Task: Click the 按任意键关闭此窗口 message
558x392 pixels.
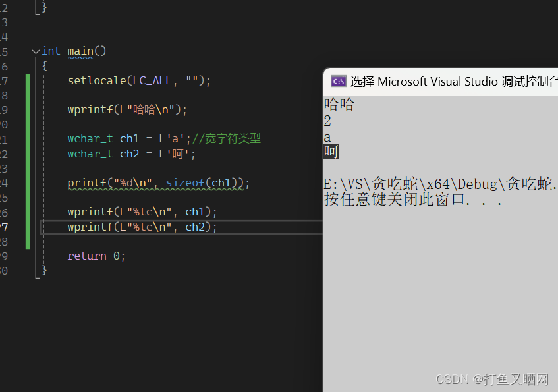Action: pyautogui.click(x=413, y=200)
